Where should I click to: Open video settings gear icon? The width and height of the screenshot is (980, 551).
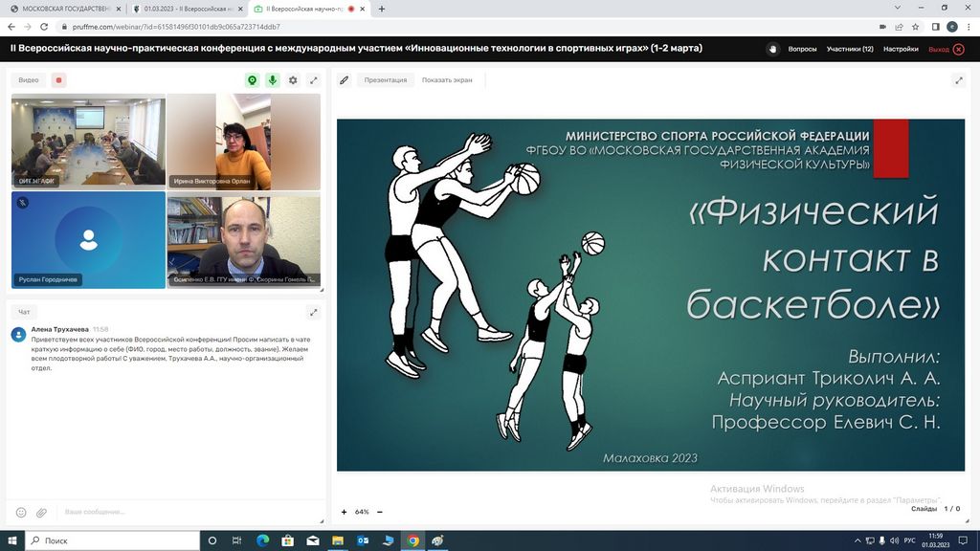pos(293,80)
